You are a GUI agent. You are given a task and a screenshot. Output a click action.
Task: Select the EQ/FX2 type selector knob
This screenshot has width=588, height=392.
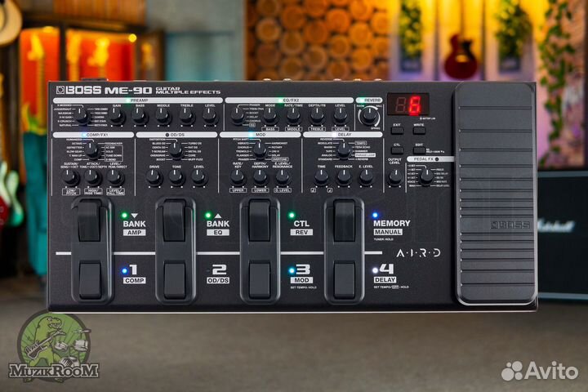point(238,116)
